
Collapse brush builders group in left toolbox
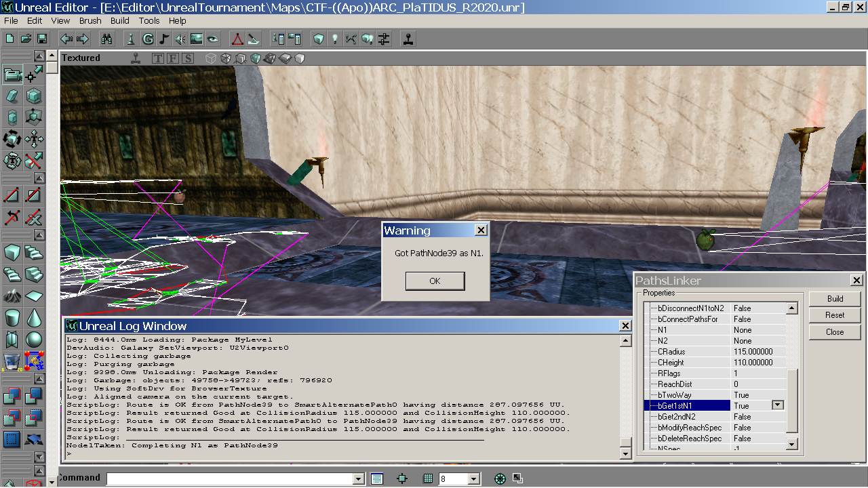[40, 235]
